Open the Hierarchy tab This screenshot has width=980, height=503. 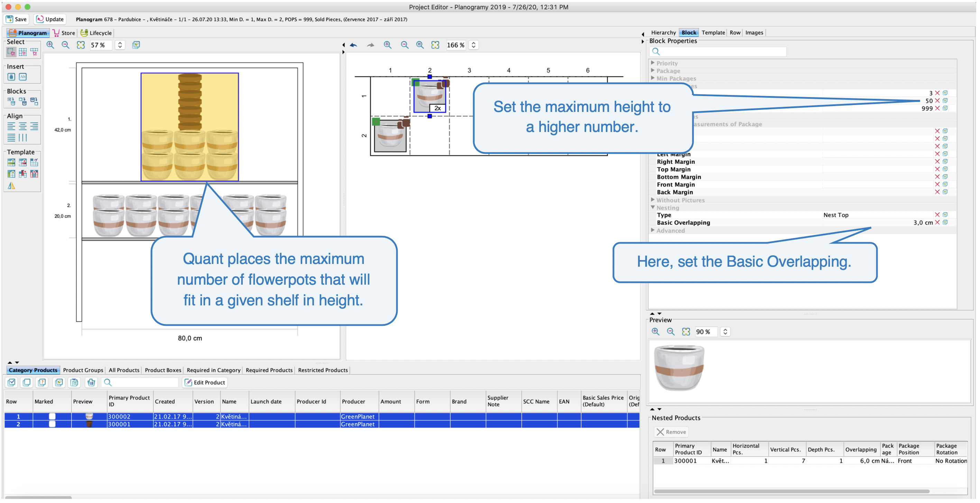pos(663,33)
